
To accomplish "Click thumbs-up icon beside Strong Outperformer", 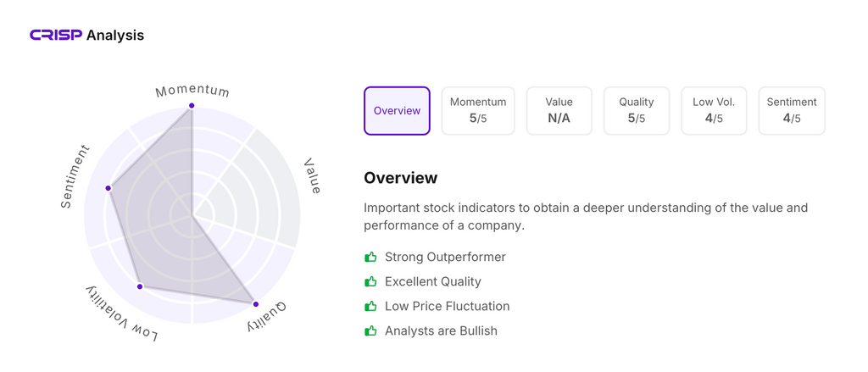I will pyautogui.click(x=370, y=257).
